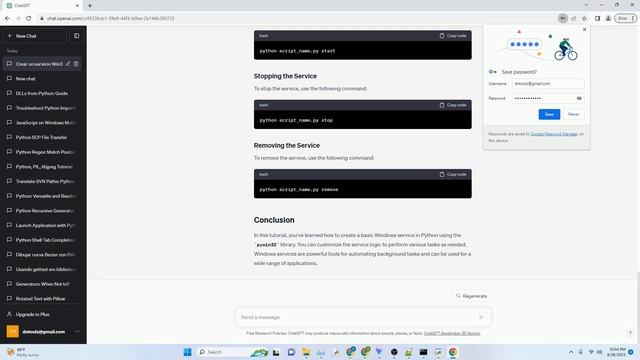Viewport: 640px width, 360px height.
Task: Open 'DLLs from Python Guide' chat
Action: click(42, 93)
